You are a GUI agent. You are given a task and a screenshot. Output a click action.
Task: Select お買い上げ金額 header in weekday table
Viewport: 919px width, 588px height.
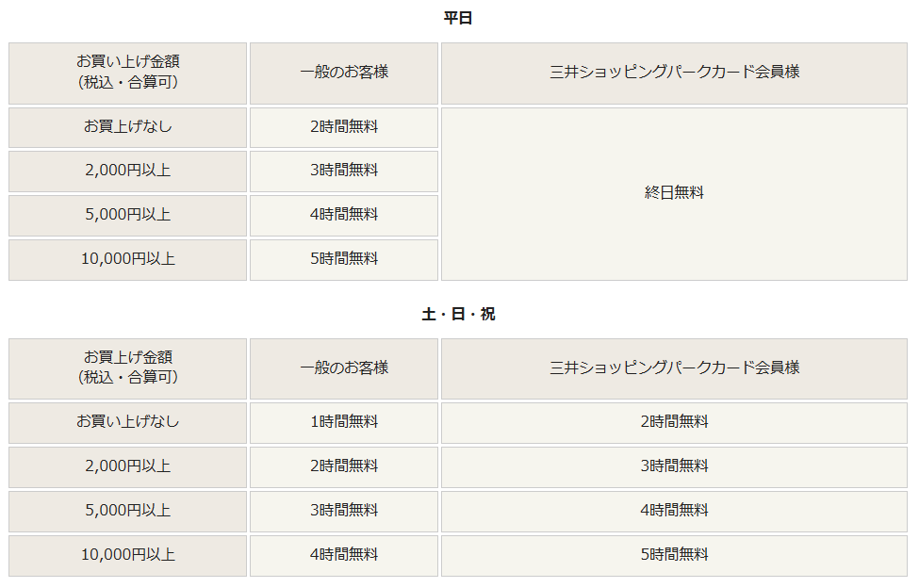tap(128, 72)
